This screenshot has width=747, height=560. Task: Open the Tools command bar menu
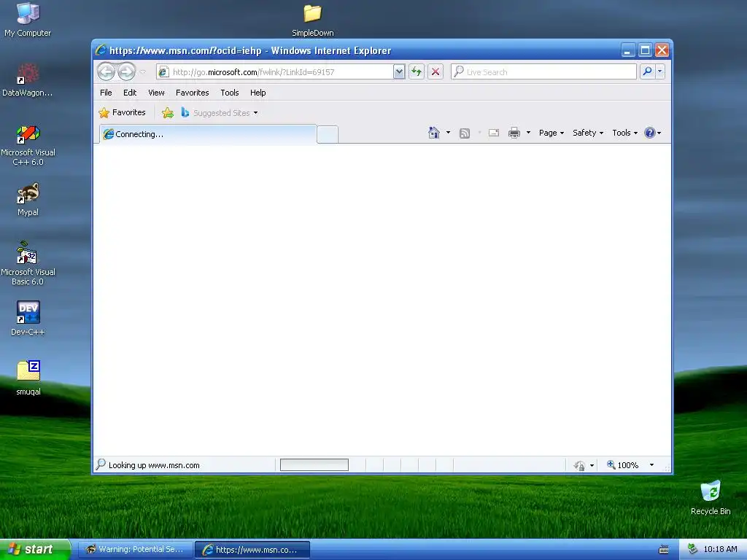624,133
